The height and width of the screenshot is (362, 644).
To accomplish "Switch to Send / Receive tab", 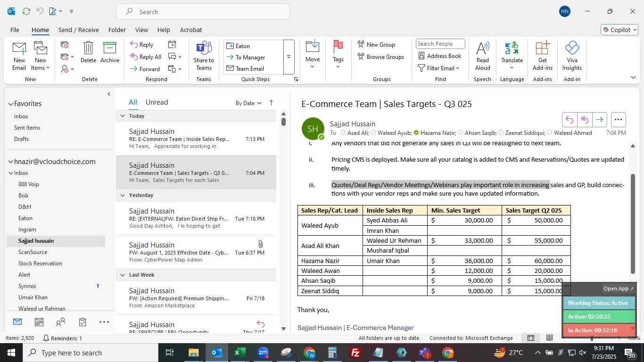I will click(x=79, y=30).
